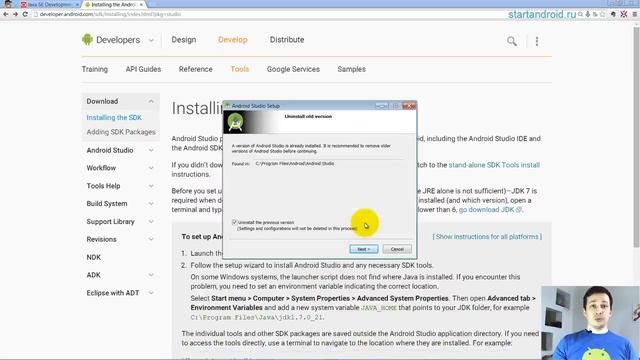640x360 pixels.
Task: Collapse the Download section chevron
Action: (x=151, y=101)
